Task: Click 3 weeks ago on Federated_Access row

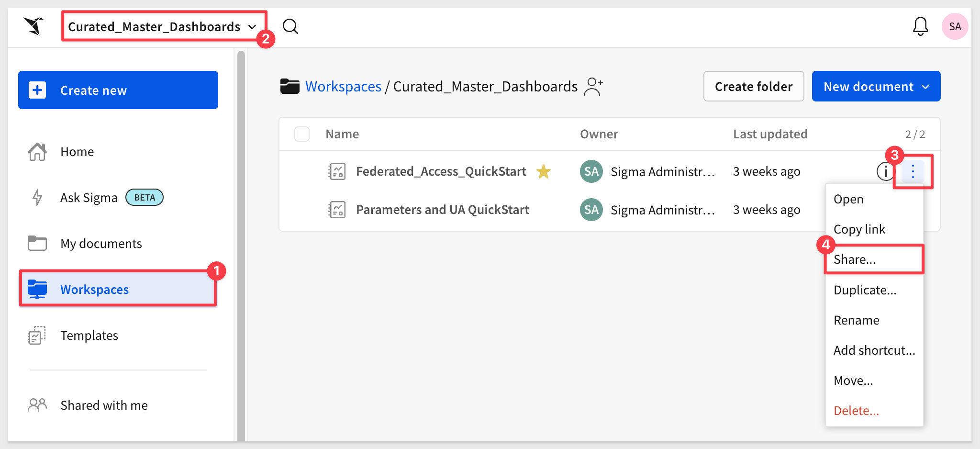Action: [x=767, y=171]
